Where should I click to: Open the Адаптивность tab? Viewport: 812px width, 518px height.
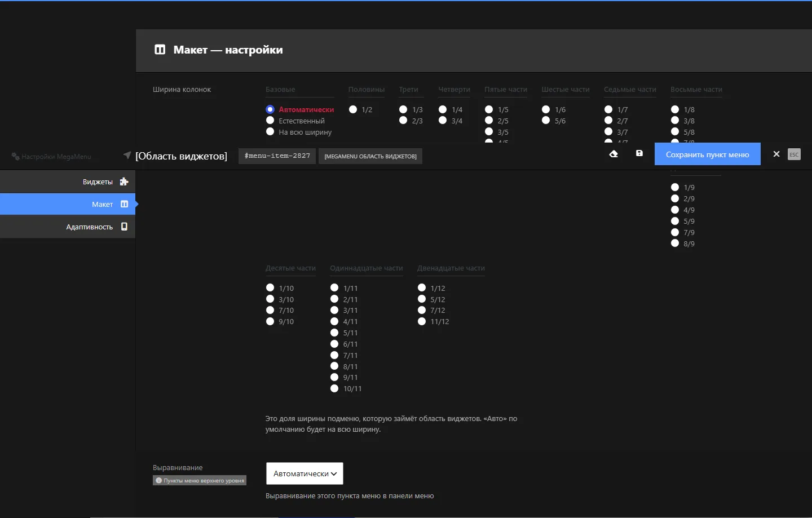click(68, 227)
